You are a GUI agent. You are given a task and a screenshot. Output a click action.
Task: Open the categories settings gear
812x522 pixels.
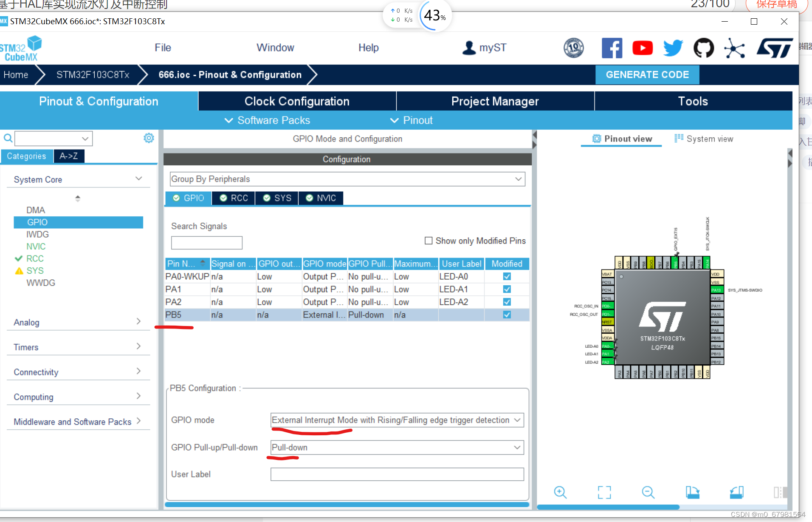point(149,138)
